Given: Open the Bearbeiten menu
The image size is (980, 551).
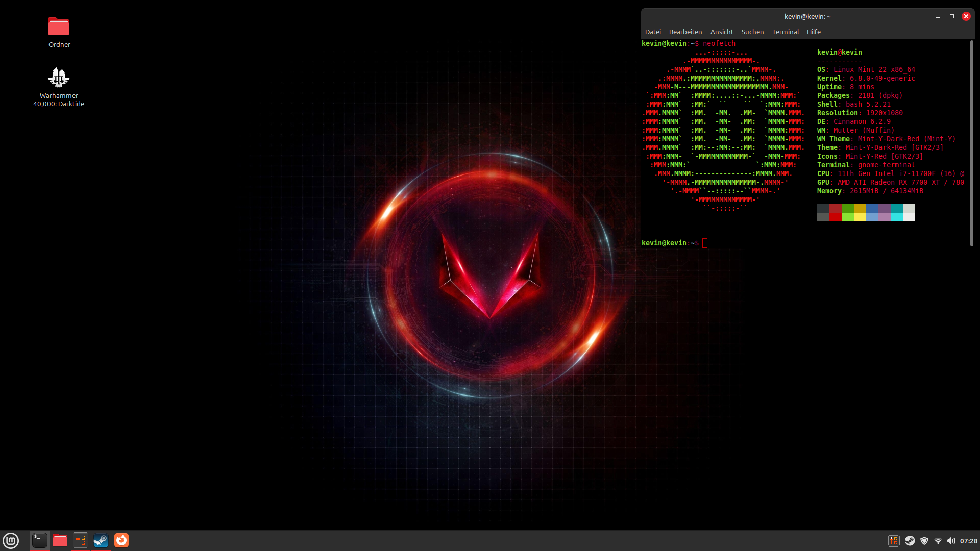Looking at the screenshot, I should point(685,32).
